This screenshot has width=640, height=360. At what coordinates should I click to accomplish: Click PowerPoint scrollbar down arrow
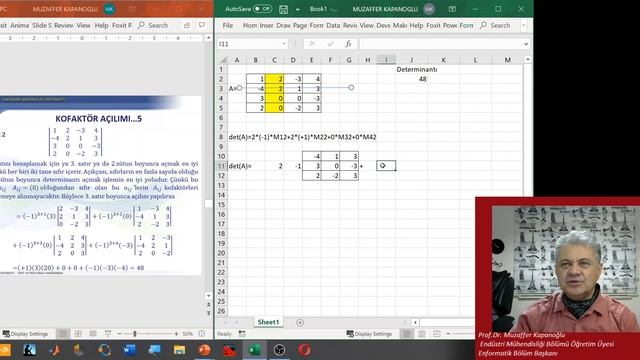click(209, 296)
